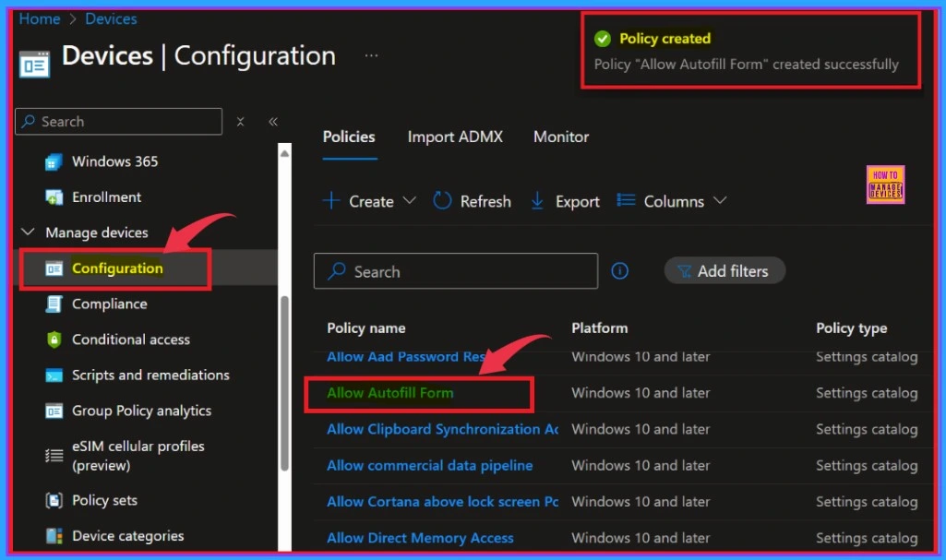This screenshot has width=946, height=560.
Task: Collapse the sidebar with double-chevron icon
Action: [272, 121]
